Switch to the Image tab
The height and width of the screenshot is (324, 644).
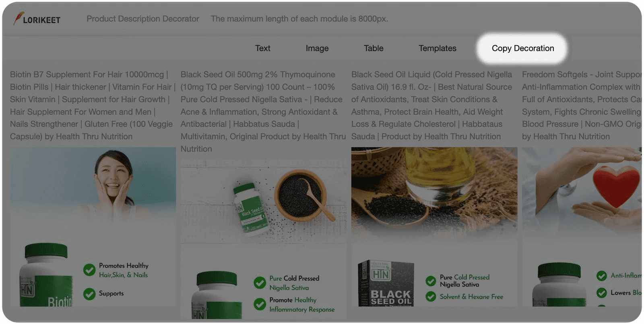(x=317, y=48)
